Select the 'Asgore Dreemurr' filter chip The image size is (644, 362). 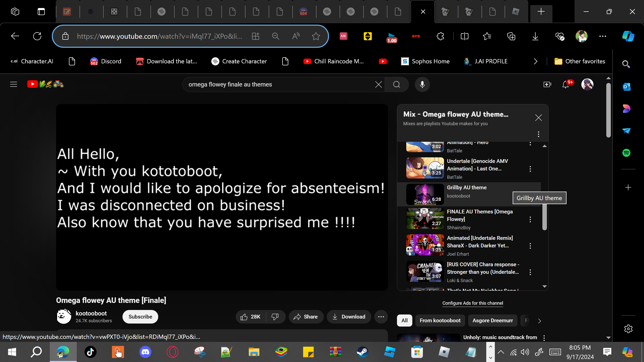click(493, 321)
